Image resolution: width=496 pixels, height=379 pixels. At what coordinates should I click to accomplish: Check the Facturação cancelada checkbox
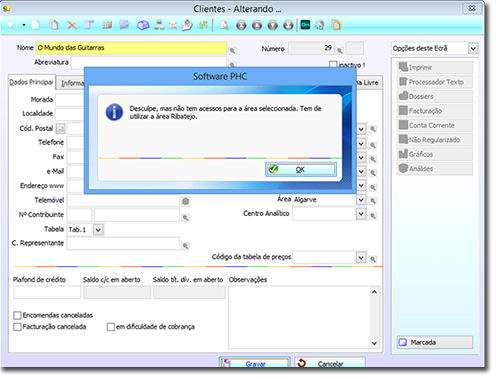click(x=17, y=327)
